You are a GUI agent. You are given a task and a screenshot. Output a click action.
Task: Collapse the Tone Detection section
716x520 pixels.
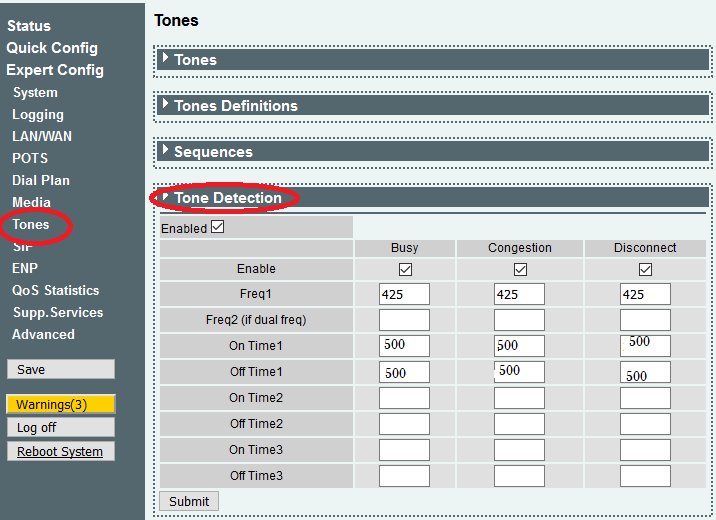click(x=227, y=198)
